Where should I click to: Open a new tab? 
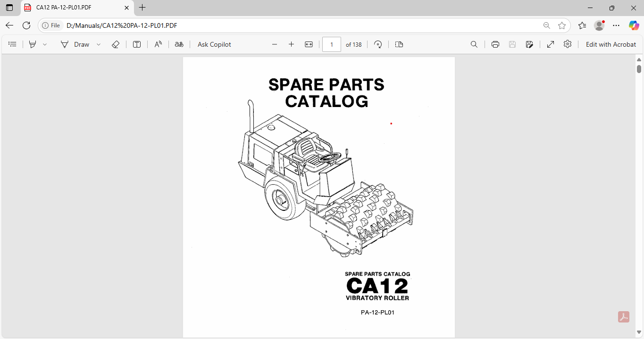142,8
